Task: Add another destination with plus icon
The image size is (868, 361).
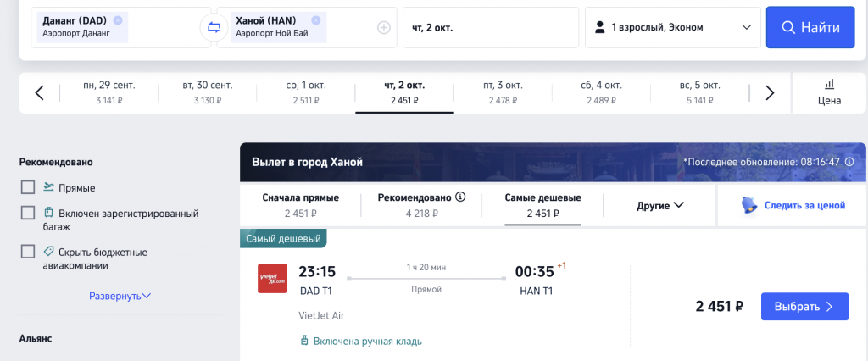Action: 384,27
